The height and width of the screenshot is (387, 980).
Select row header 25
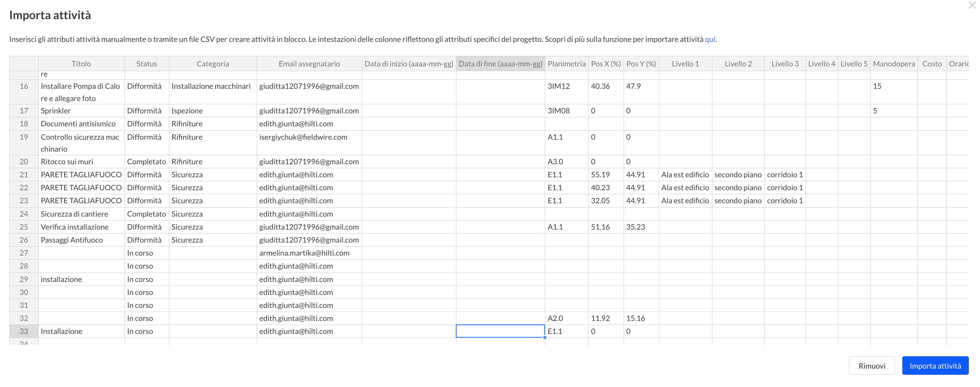tap(24, 227)
